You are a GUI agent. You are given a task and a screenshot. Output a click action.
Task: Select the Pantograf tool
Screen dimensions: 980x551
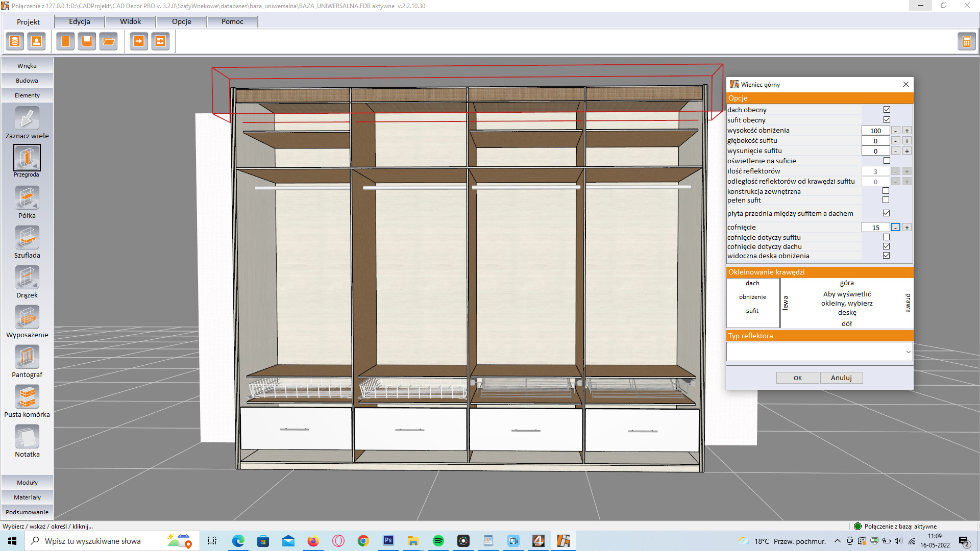click(x=27, y=357)
